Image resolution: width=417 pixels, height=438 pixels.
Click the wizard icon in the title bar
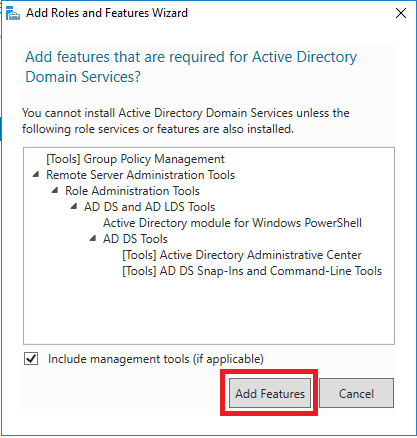tap(13, 13)
